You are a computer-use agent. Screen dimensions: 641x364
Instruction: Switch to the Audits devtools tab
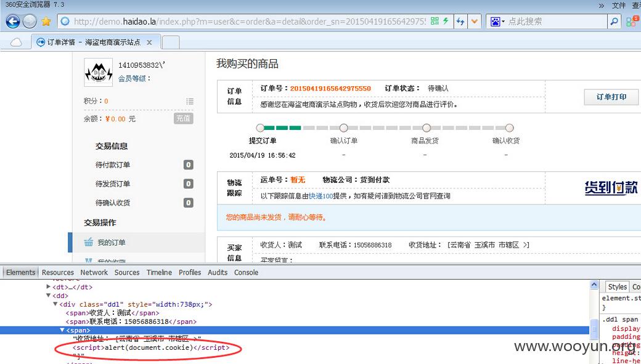pos(218,272)
